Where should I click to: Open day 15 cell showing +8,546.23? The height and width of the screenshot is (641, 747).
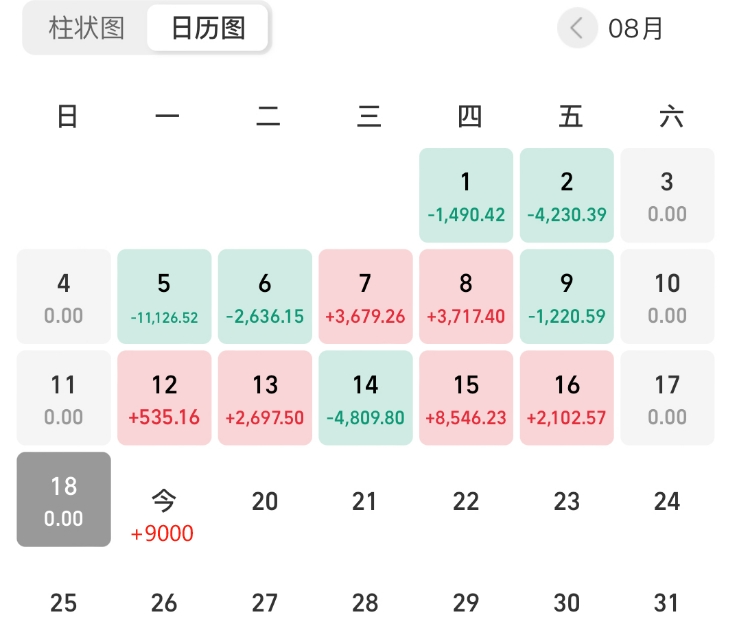click(466, 398)
